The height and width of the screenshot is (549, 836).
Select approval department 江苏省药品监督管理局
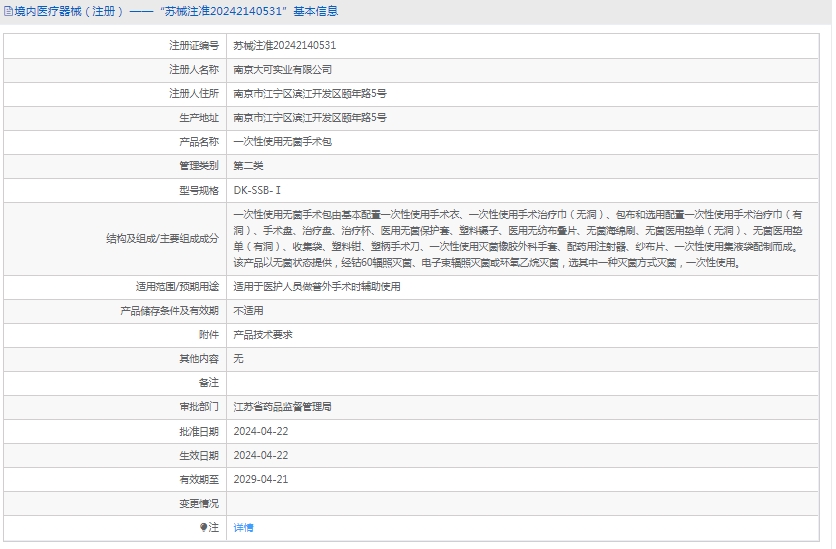click(x=282, y=407)
